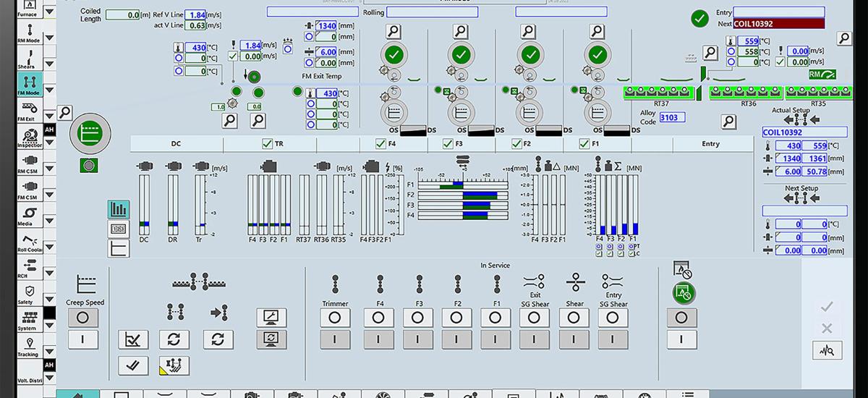The width and height of the screenshot is (868, 398).
Task: Open the Roll Coolant sidebar page
Action: tap(30, 241)
